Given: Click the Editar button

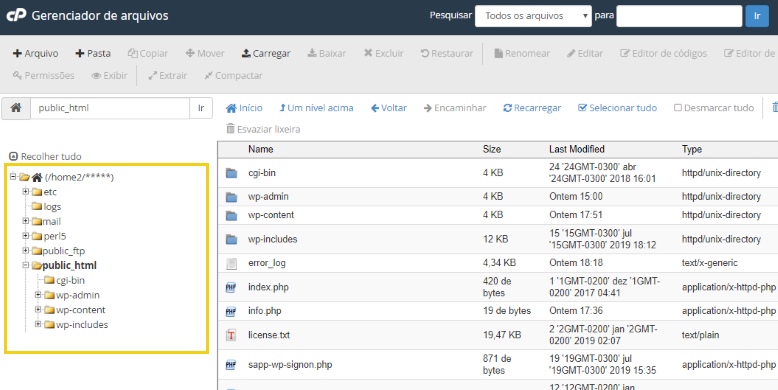Looking at the screenshot, I should coord(585,53).
